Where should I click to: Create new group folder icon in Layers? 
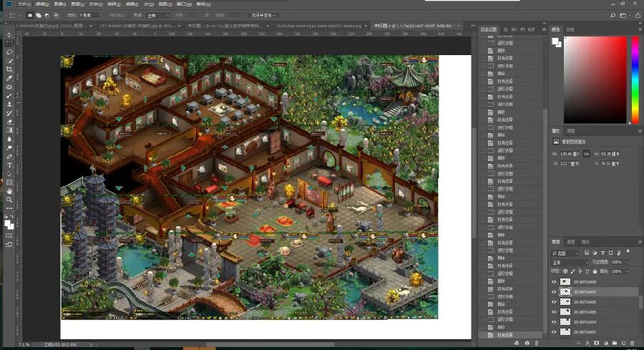tap(615, 343)
